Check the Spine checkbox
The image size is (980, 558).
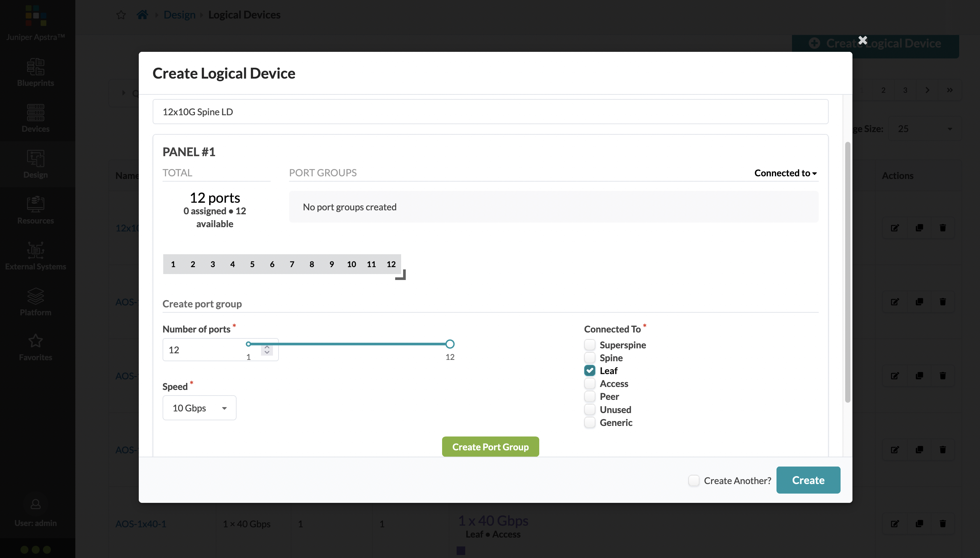[x=590, y=358]
